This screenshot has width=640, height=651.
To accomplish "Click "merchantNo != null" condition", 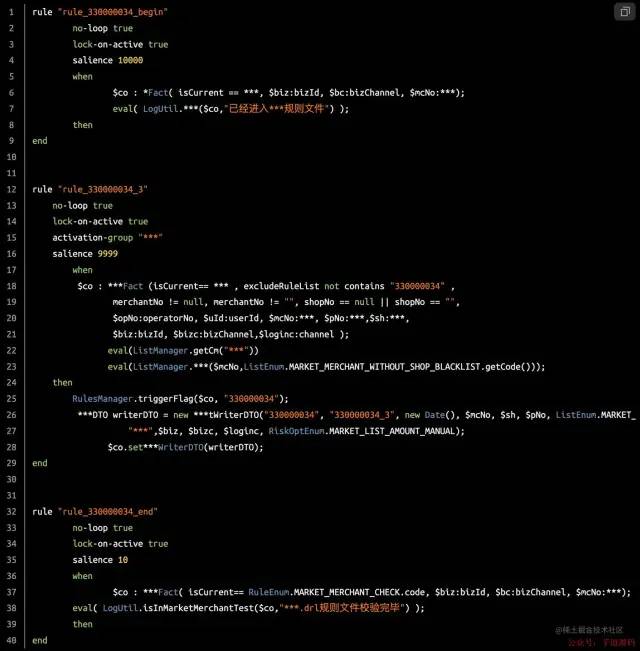I will pyautogui.click(x=157, y=302).
